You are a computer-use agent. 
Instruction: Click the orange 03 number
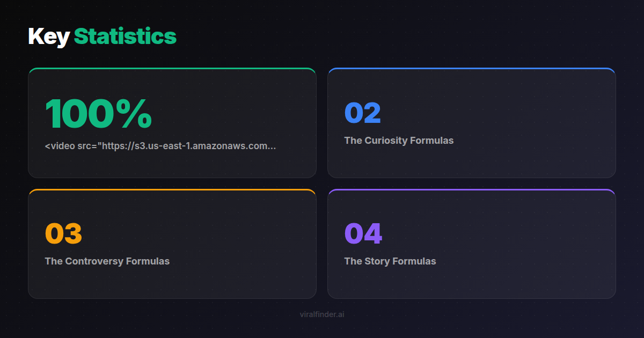point(63,234)
